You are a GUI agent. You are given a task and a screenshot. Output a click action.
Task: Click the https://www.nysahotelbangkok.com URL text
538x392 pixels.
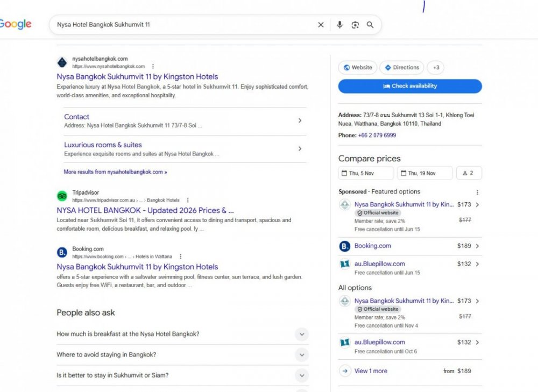pos(109,66)
